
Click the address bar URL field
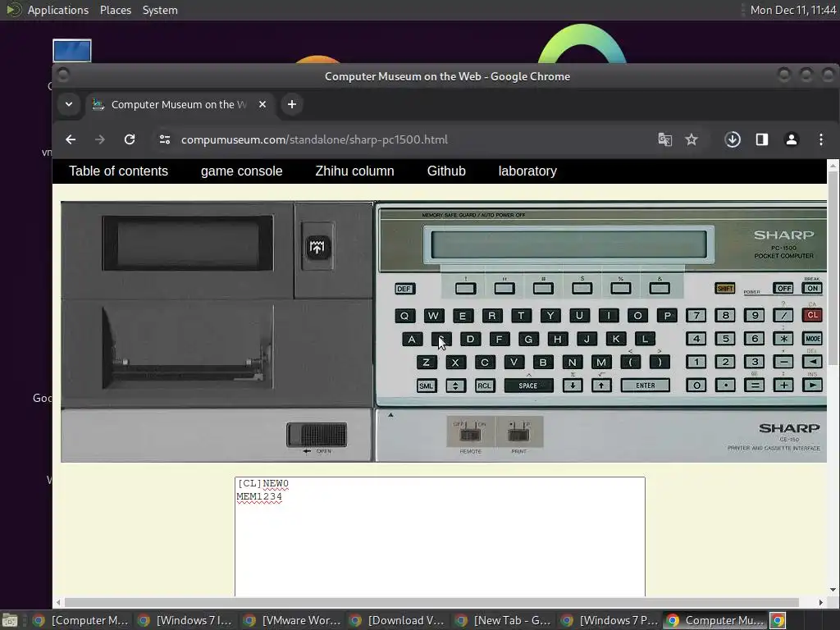(402, 139)
